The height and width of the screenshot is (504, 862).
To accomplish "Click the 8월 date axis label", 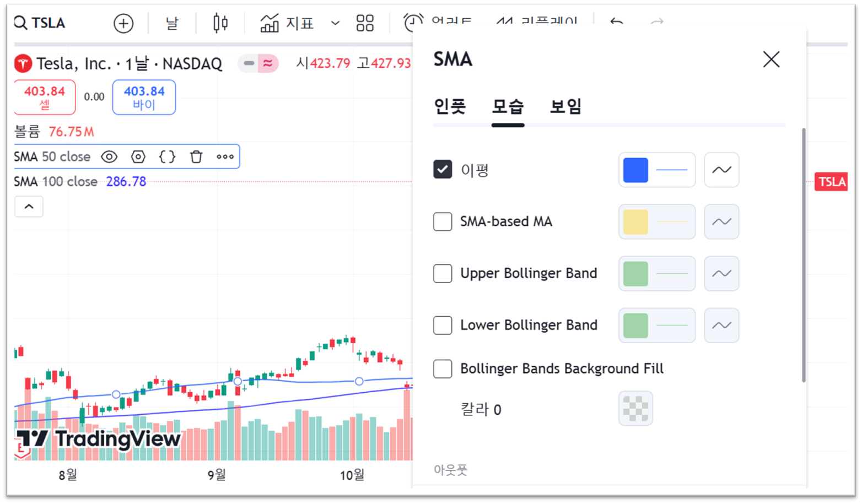I will pos(67,474).
